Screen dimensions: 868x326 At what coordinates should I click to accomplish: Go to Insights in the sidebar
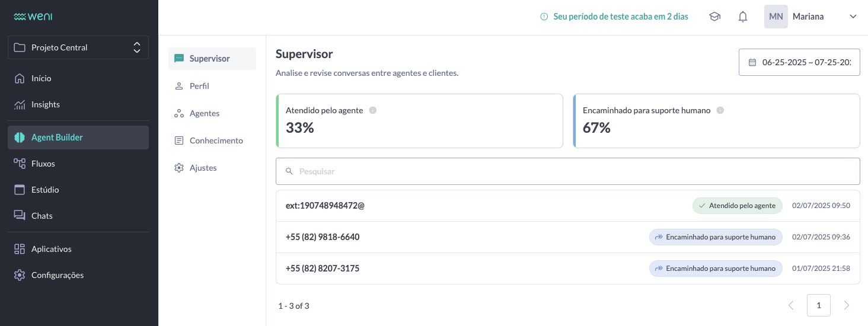tap(46, 104)
